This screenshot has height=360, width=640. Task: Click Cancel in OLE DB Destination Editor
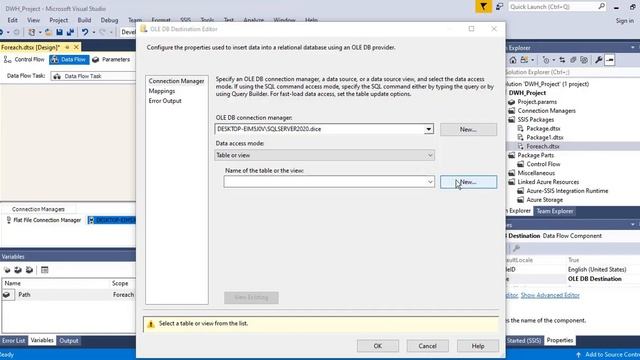click(427, 346)
